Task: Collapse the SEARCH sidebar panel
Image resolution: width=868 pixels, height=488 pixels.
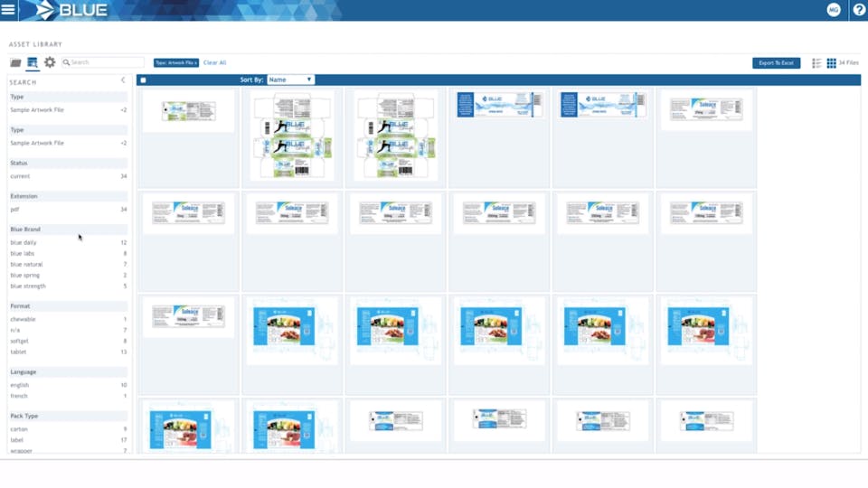Action: pos(124,80)
